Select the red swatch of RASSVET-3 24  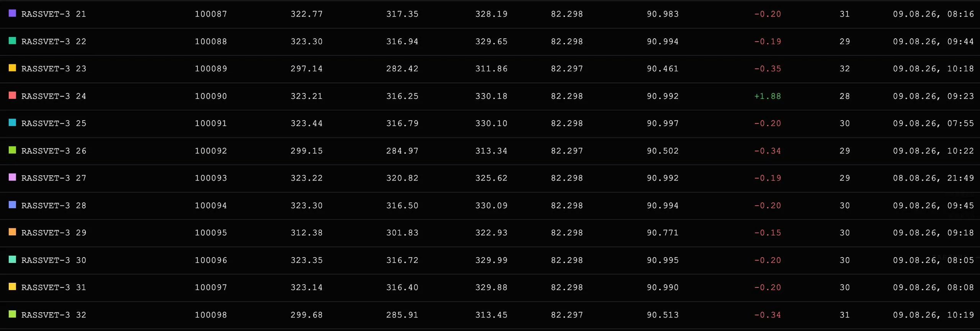coord(12,95)
